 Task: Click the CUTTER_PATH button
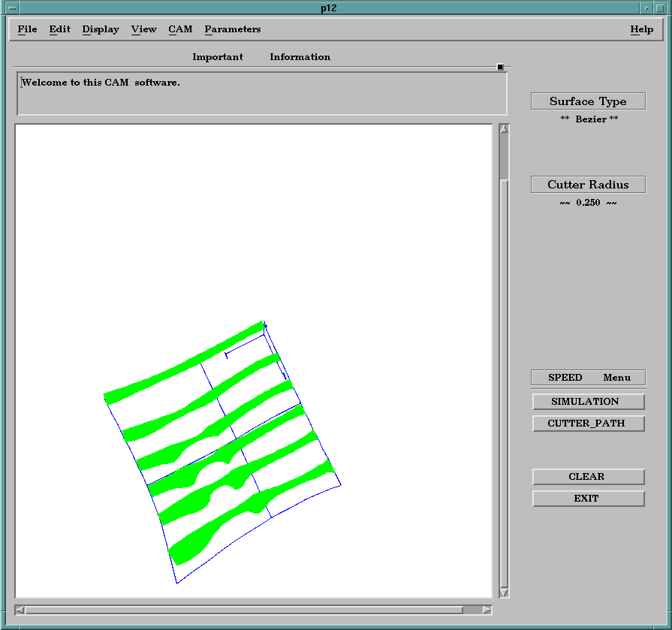pyautogui.click(x=589, y=424)
